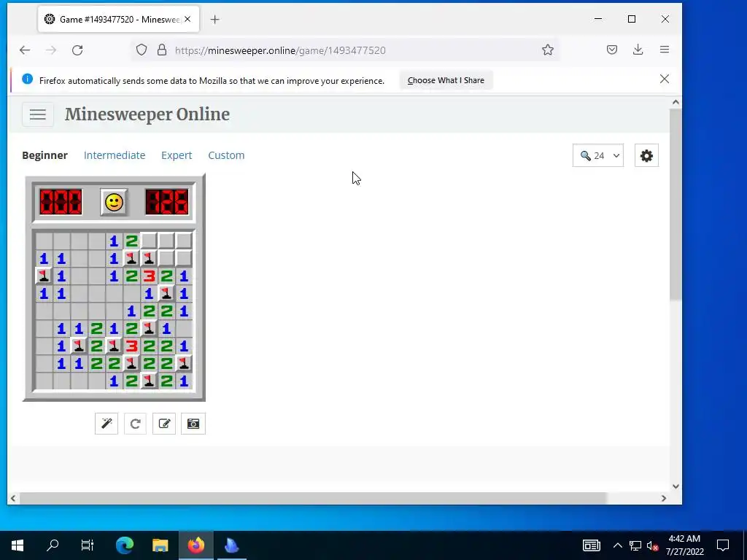This screenshot has width=747, height=560.
Task: Click the red 3 in the board's seventh row
Action: [x=131, y=346]
